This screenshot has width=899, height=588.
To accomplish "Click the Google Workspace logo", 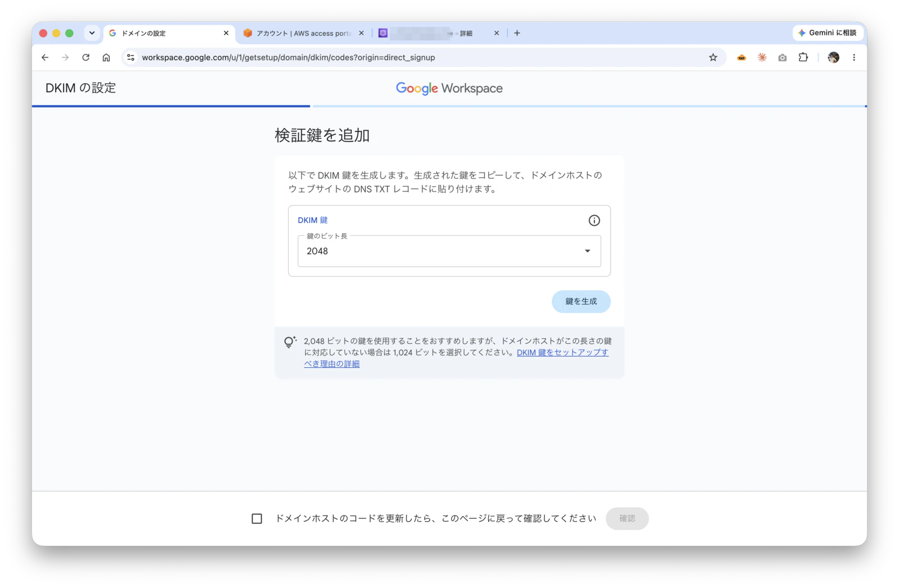I will point(449,88).
